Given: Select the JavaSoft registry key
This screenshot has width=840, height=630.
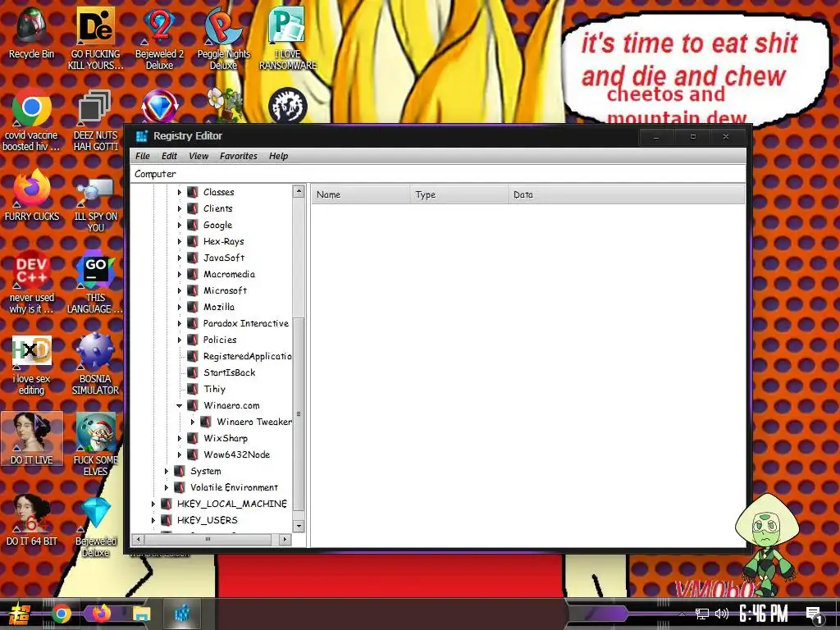Looking at the screenshot, I should (x=223, y=258).
